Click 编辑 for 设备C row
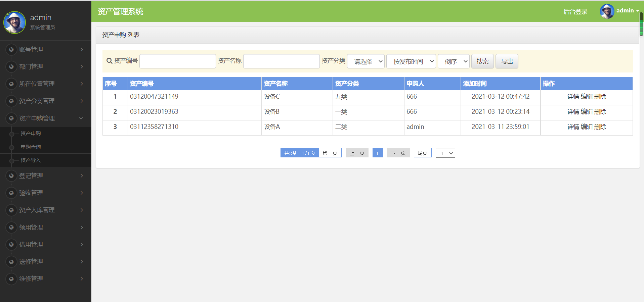The height and width of the screenshot is (302, 644). click(587, 97)
